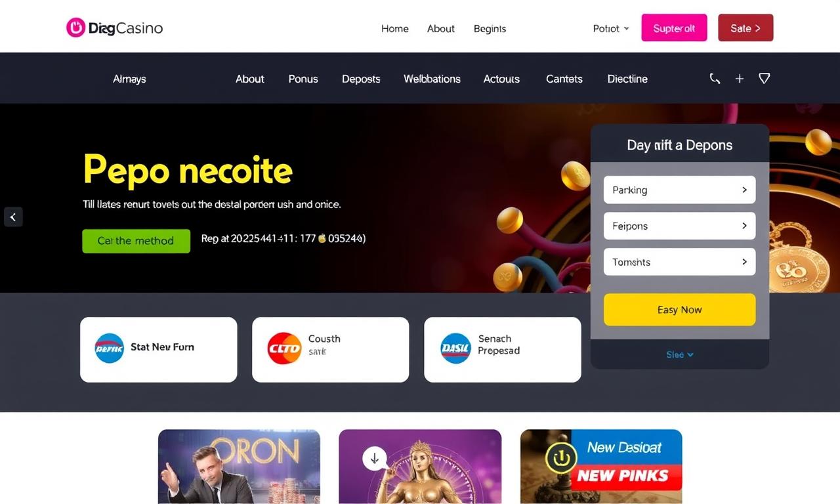Click the Senach Propesad logo icon

(455, 348)
